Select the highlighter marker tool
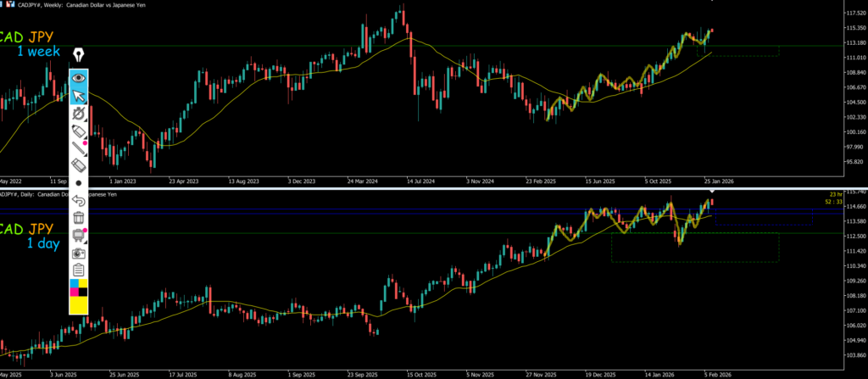The width and height of the screenshot is (868, 379). 79,131
